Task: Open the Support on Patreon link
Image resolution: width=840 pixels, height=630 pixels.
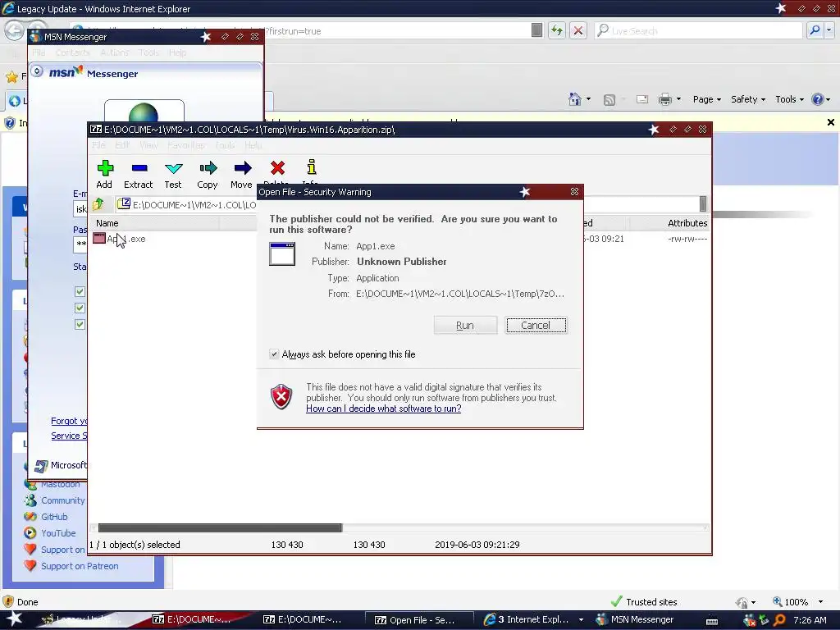Action: click(x=80, y=566)
